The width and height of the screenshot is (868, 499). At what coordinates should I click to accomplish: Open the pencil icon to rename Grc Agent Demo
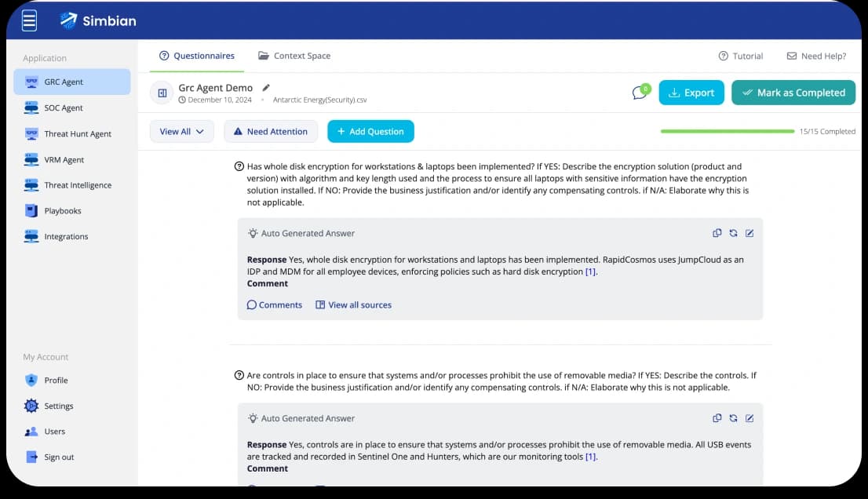[264, 88]
